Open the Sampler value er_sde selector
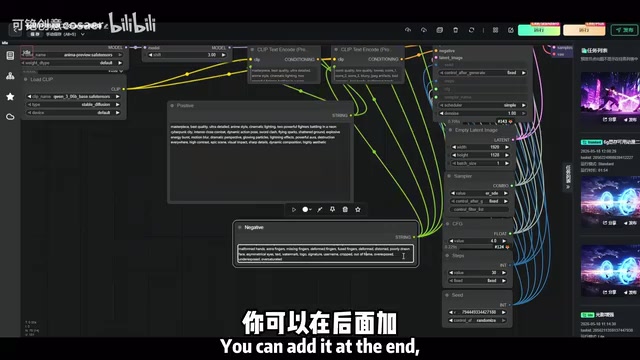Image resolution: width=640 pixels, height=360 pixels. (479, 193)
